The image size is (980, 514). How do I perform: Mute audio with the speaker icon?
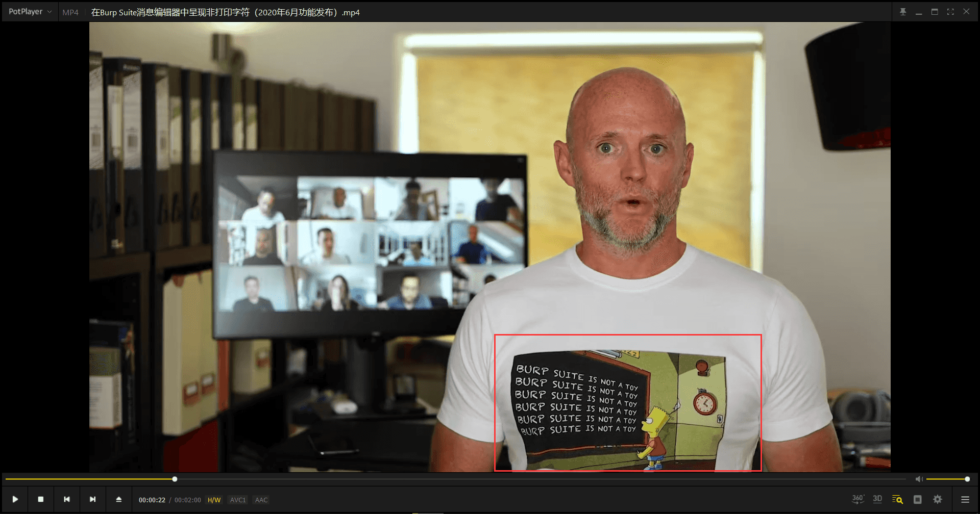click(919, 479)
